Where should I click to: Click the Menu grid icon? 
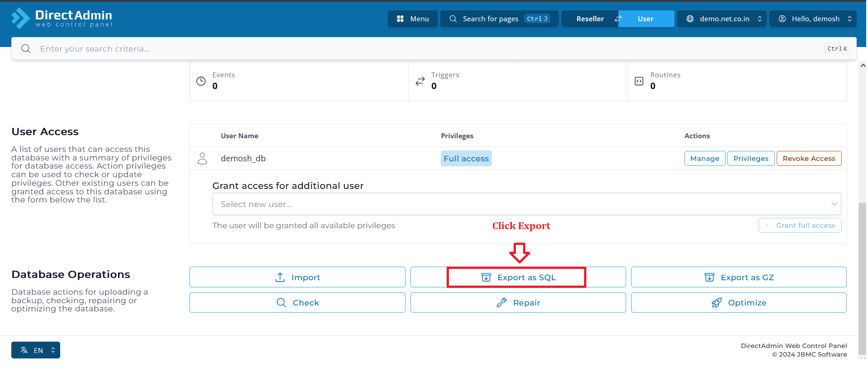400,19
